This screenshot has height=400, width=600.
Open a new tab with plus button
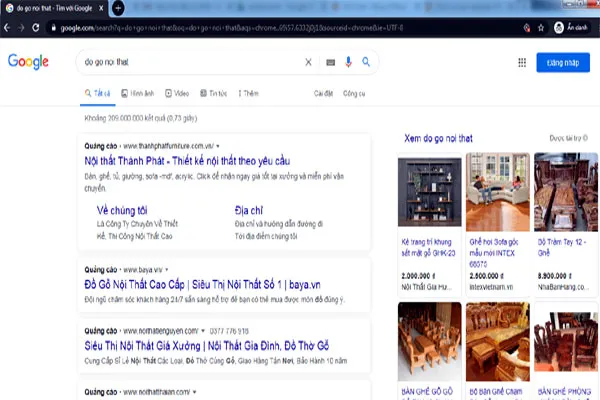click(x=118, y=8)
